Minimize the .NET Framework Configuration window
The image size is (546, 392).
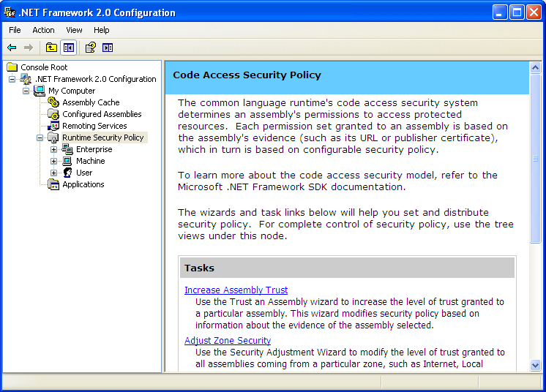point(500,12)
